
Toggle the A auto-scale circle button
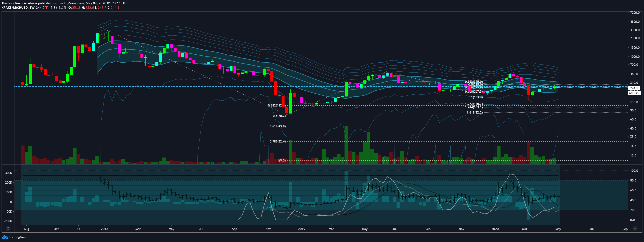[x=635, y=228]
